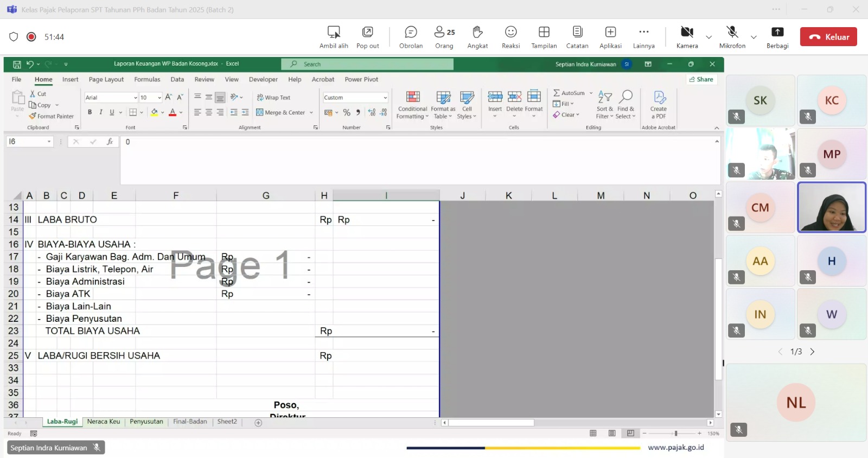Click Ambil alih control icon
This screenshot has width=868, height=458.
pos(334,37)
